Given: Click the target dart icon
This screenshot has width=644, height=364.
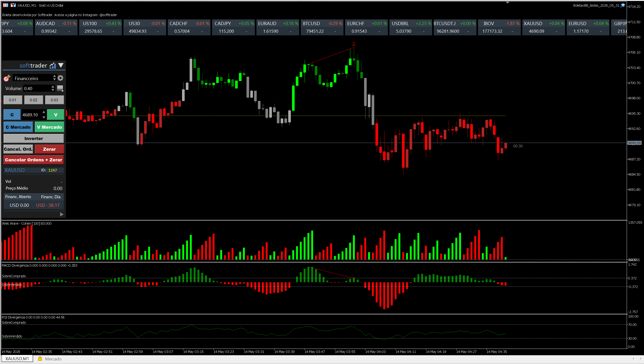Looking at the screenshot, I should pyautogui.click(x=7, y=78).
